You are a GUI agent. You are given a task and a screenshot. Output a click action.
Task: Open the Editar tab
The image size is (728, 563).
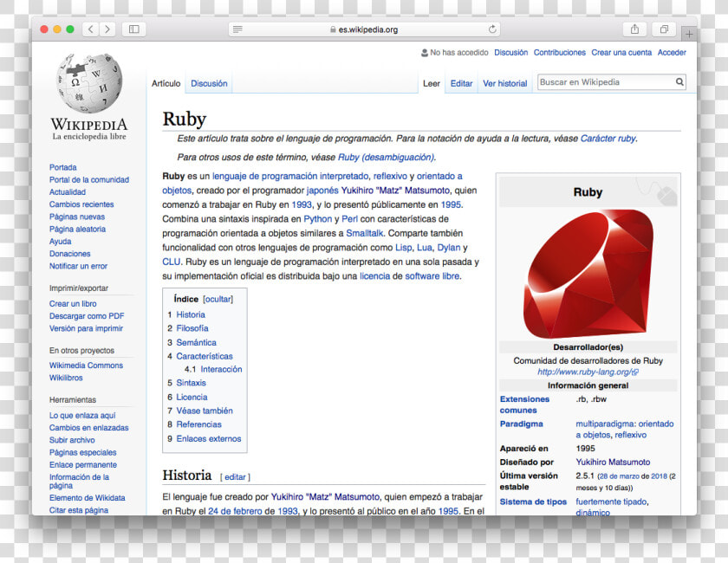coord(461,83)
